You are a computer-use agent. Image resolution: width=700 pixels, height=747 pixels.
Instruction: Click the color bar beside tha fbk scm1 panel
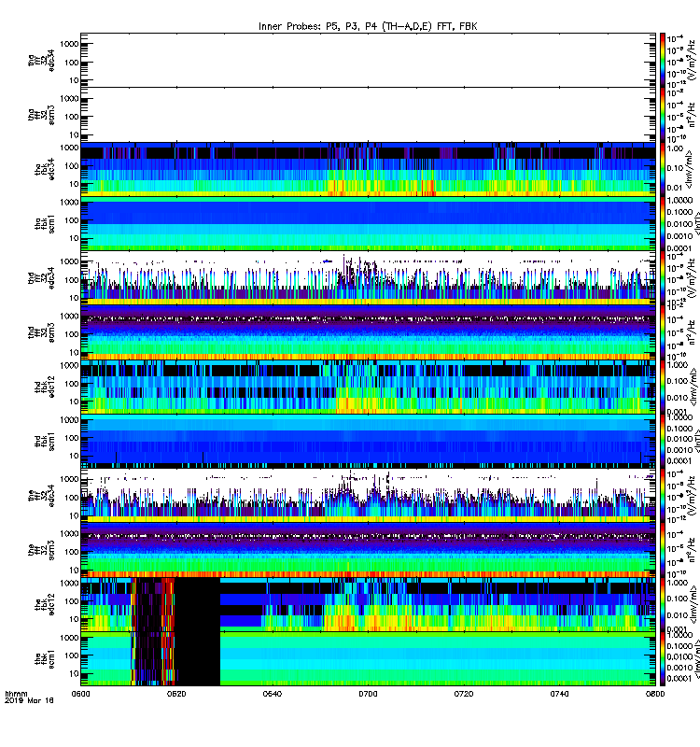click(663, 223)
